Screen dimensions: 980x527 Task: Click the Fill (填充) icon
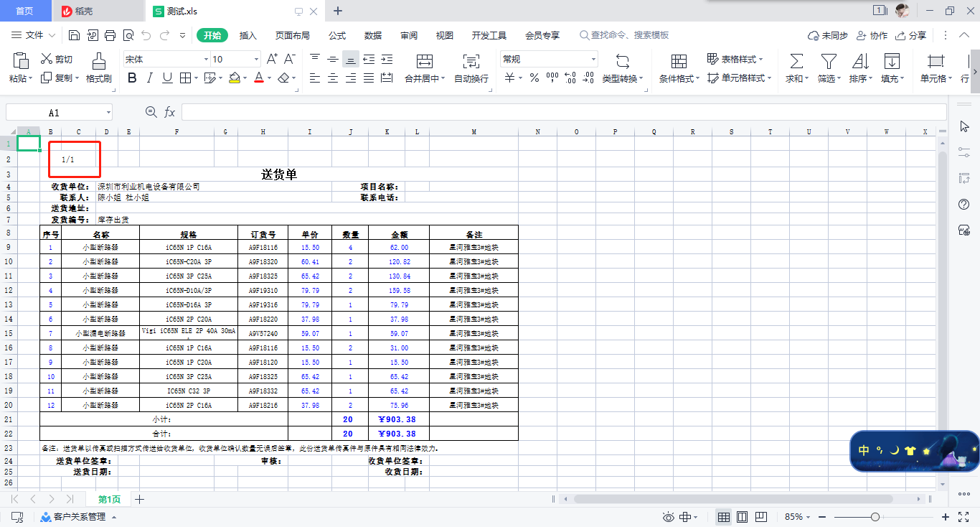pyautogui.click(x=892, y=60)
